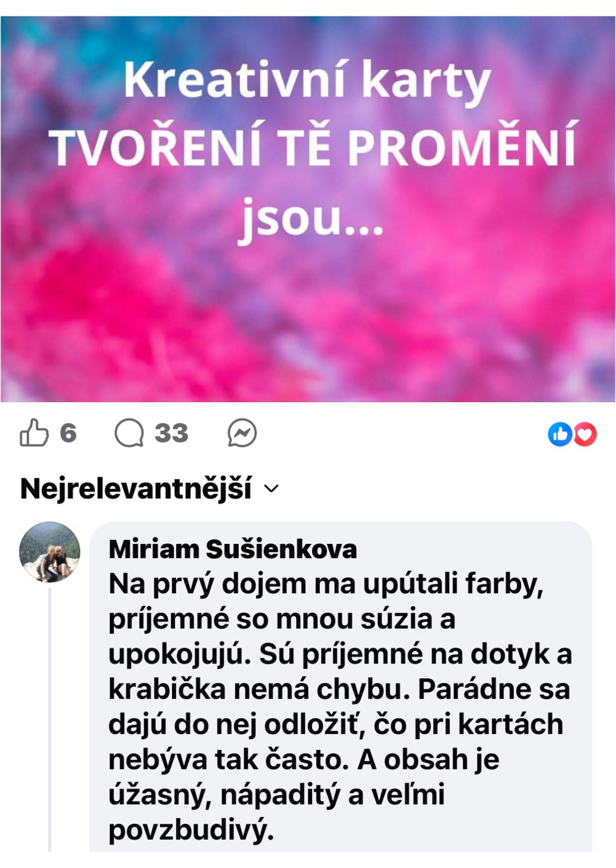Collapse thread using the vertical line under the avatar
Viewport: 616px width, 868px height.
pyautogui.click(x=50, y=719)
